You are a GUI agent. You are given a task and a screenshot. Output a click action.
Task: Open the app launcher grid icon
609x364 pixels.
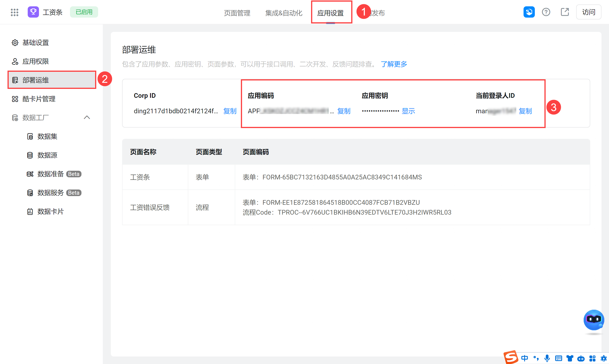click(x=15, y=12)
